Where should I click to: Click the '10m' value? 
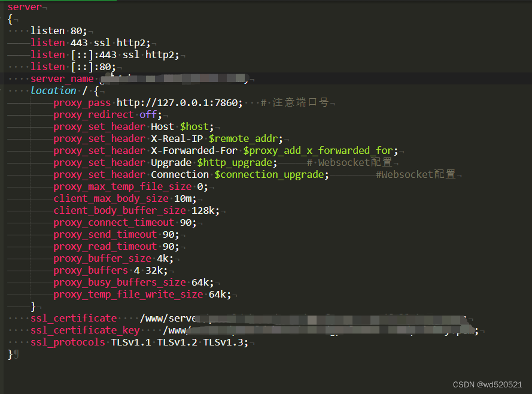pos(183,199)
